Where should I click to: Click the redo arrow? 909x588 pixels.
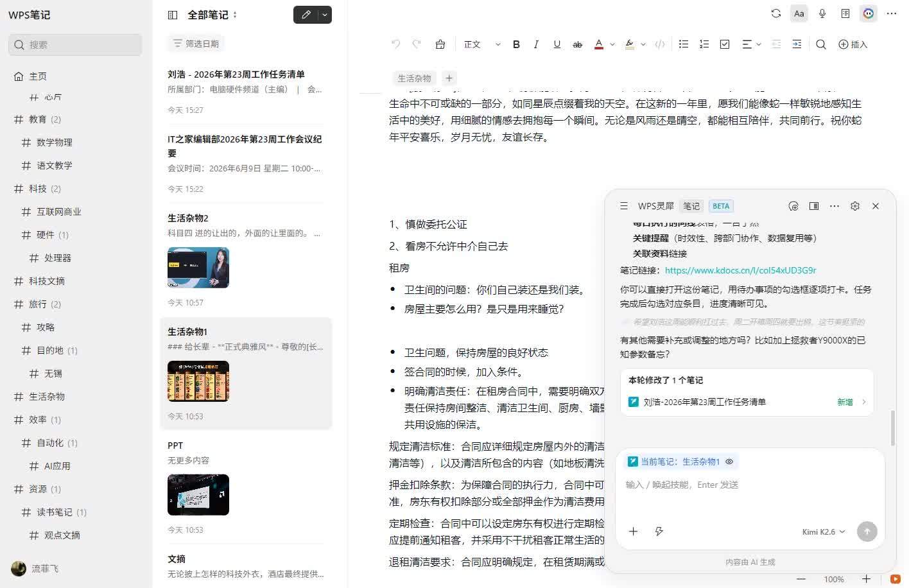417,44
